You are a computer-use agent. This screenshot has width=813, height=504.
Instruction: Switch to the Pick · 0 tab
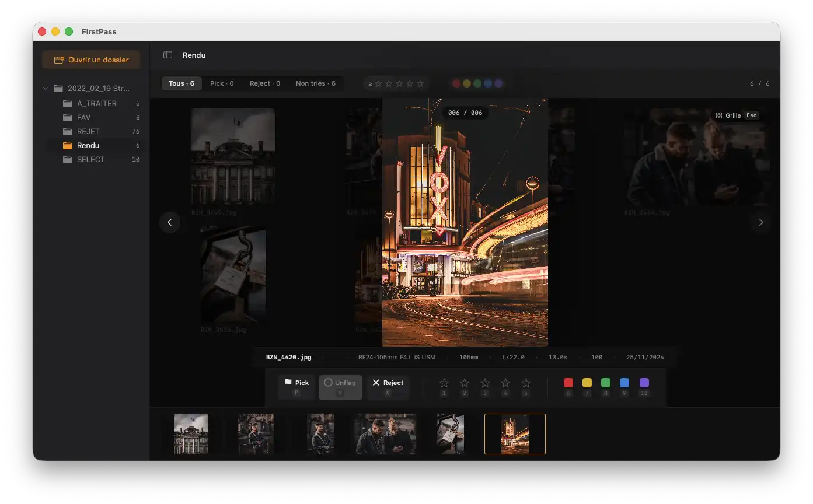point(222,83)
